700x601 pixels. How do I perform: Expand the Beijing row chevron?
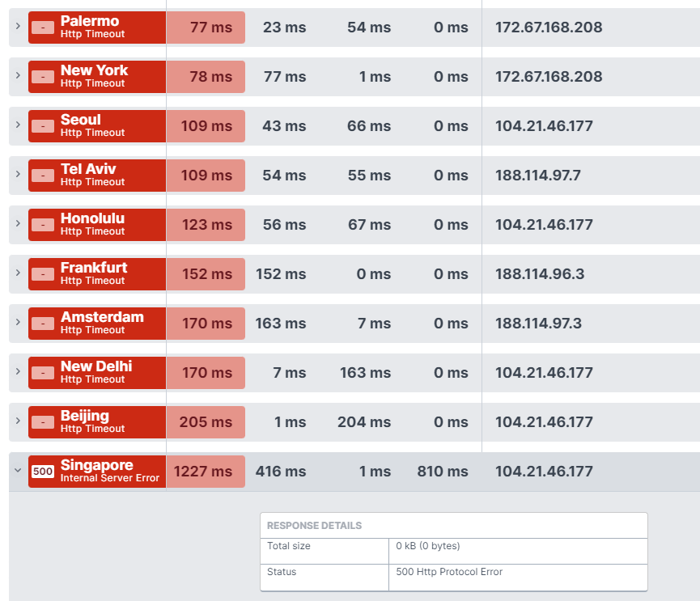18,421
